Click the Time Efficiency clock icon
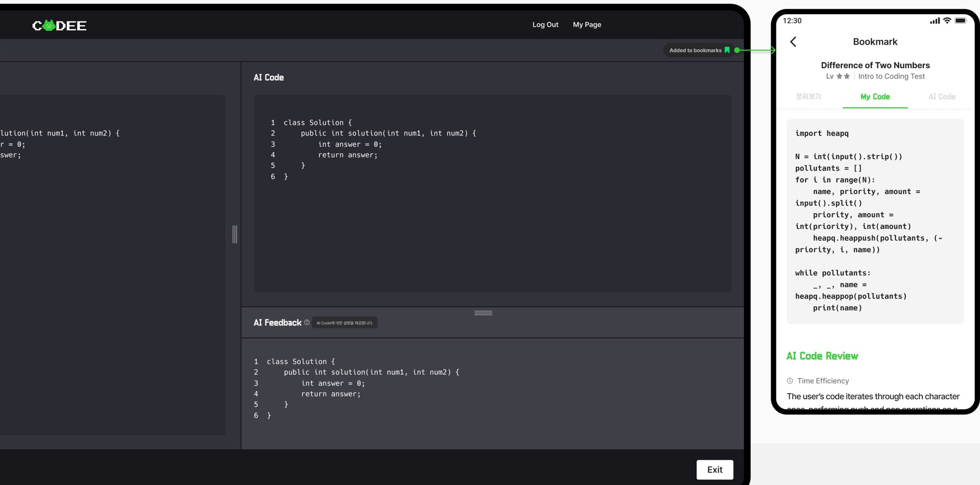The width and height of the screenshot is (980, 485). click(x=790, y=381)
